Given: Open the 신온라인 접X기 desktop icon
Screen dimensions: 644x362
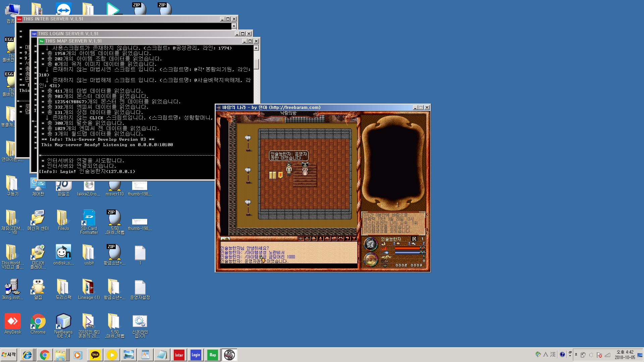Looking at the screenshot, I should pos(140,326).
